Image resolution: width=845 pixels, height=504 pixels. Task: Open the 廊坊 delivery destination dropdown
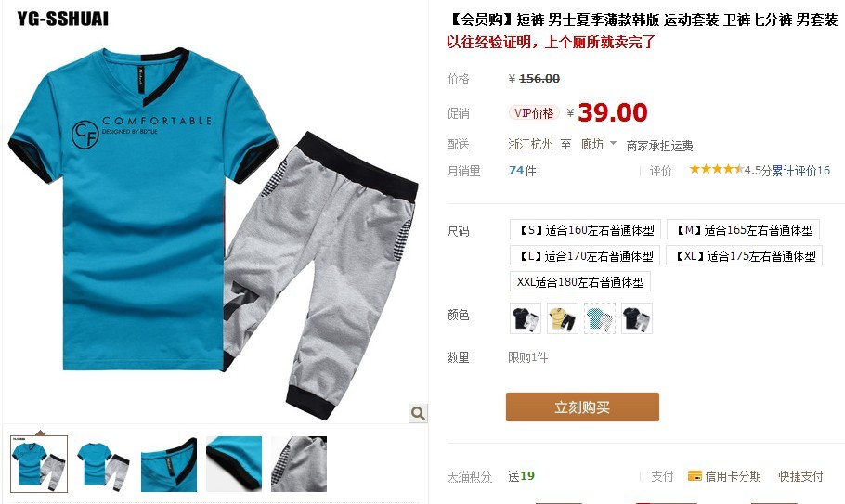click(x=598, y=144)
